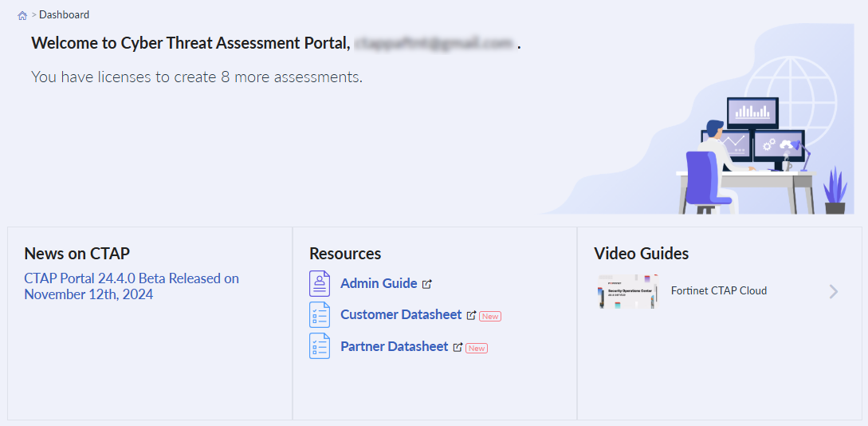Open the Customer Datasheet link
868x426 pixels.
[x=401, y=314]
